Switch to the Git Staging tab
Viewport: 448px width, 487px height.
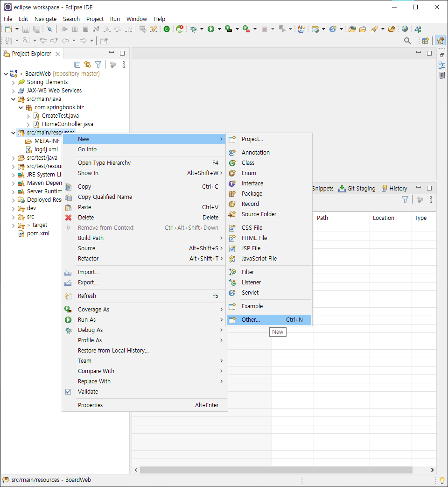357,189
